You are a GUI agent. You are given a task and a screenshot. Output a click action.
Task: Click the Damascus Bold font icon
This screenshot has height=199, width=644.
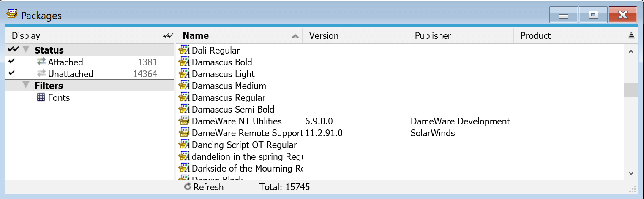tap(184, 62)
